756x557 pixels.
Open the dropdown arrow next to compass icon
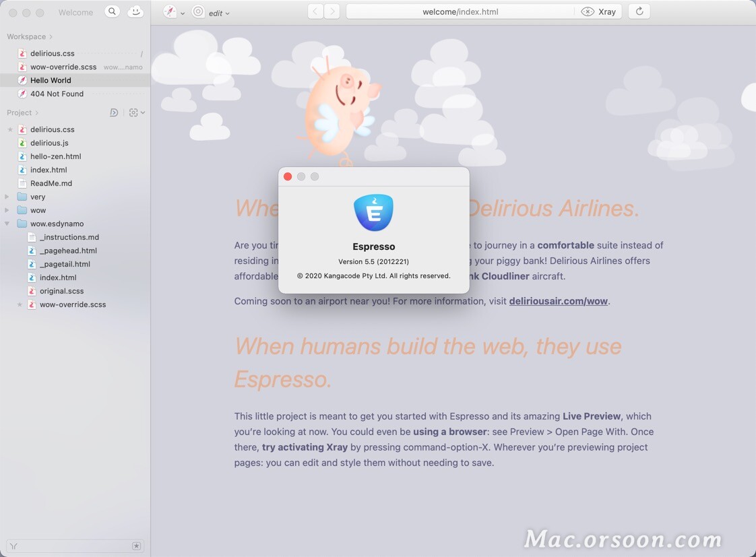pyautogui.click(x=183, y=14)
